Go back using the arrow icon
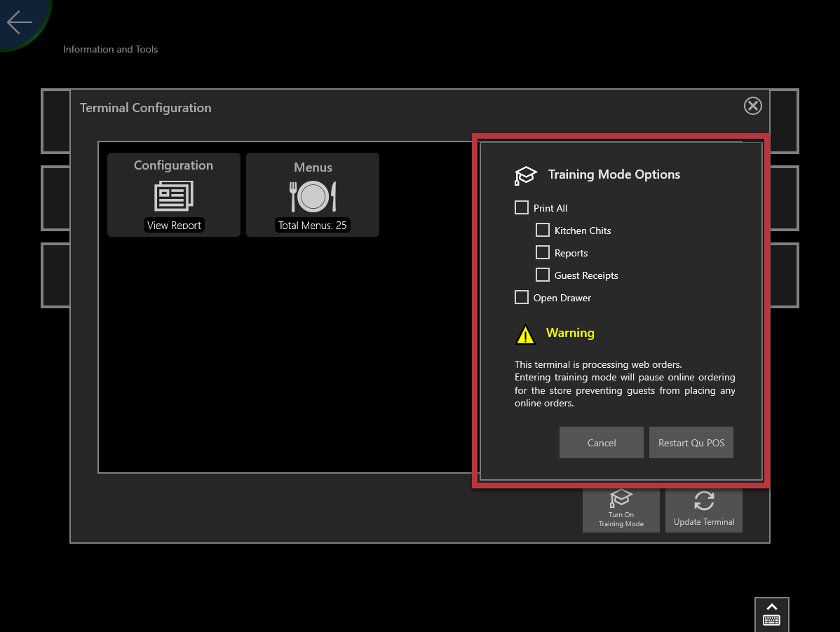Viewport: 840px width, 632px height. click(x=20, y=22)
